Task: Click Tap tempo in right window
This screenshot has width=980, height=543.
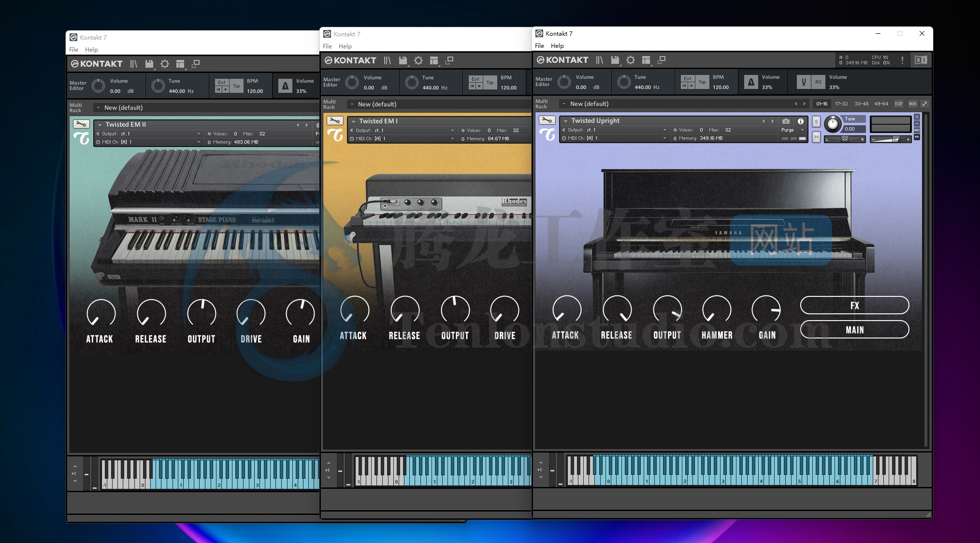Action: pos(702,82)
